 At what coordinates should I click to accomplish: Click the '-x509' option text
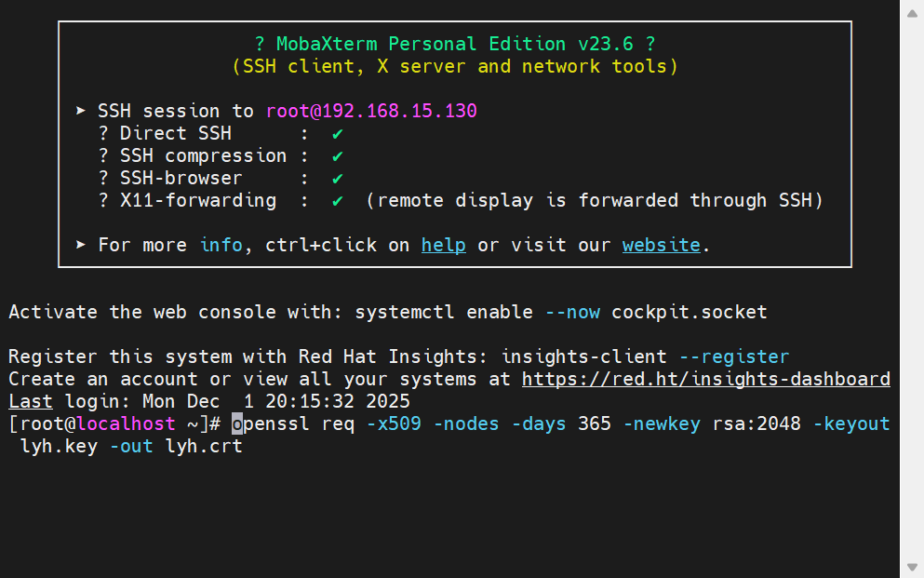pos(394,424)
